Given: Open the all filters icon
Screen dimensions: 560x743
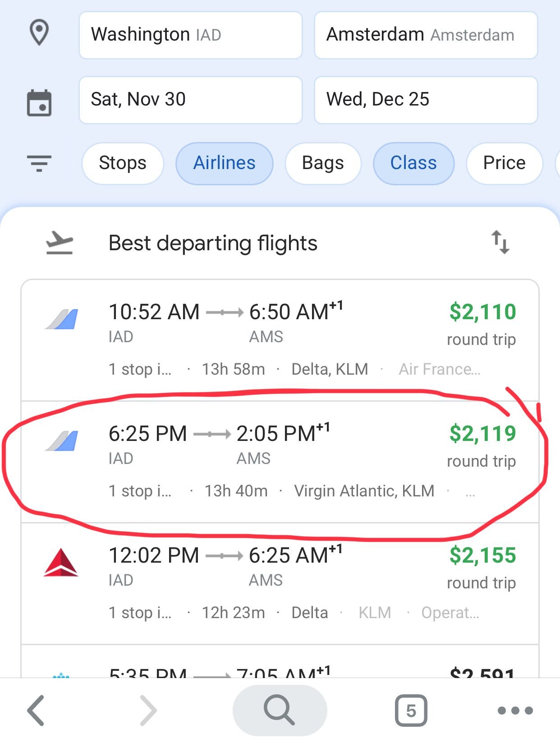Looking at the screenshot, I should (x=39, y=163).
